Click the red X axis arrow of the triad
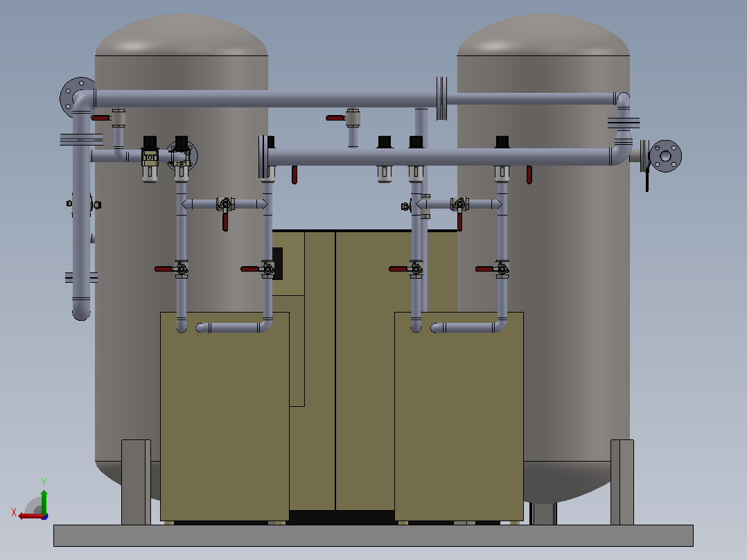747x560 pixels. 30,516
